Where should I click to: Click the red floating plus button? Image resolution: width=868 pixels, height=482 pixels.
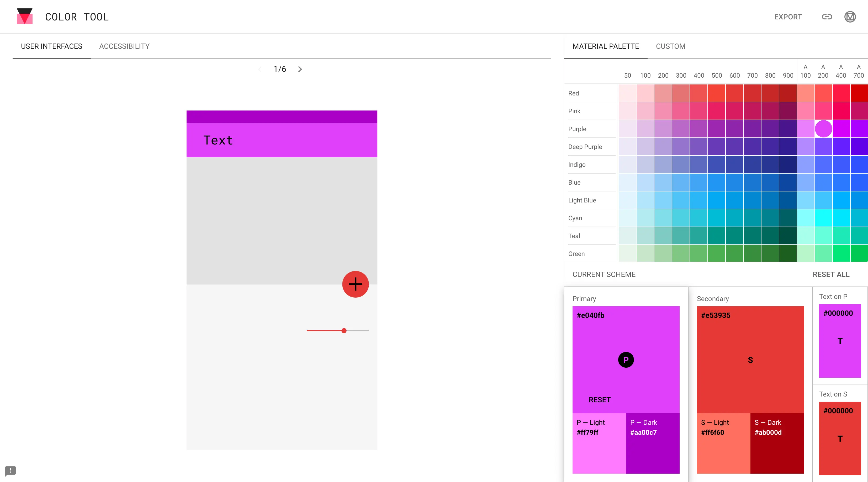coord(355,284)
